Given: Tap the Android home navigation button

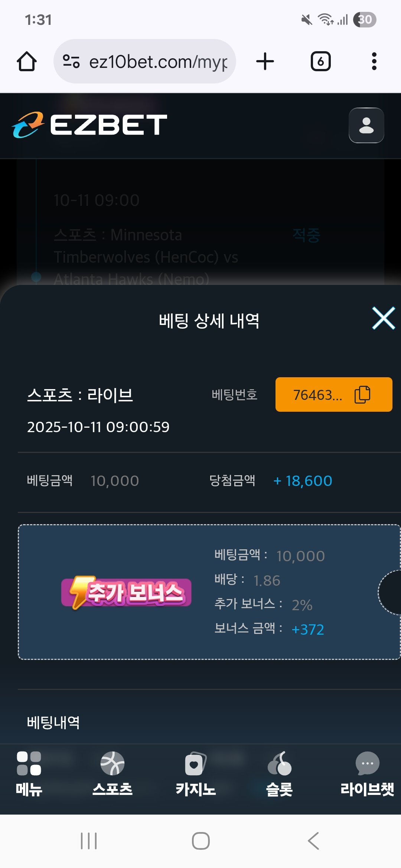Looking at the screenshot, I should 200,841.
